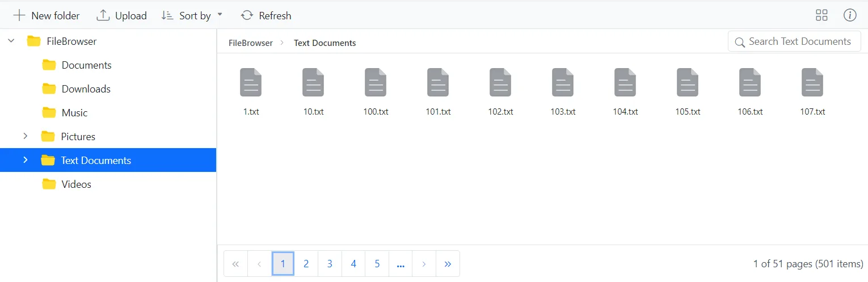868x282 pixels.
Task: Select page 1 in the pager
Action: click(283, 264)
